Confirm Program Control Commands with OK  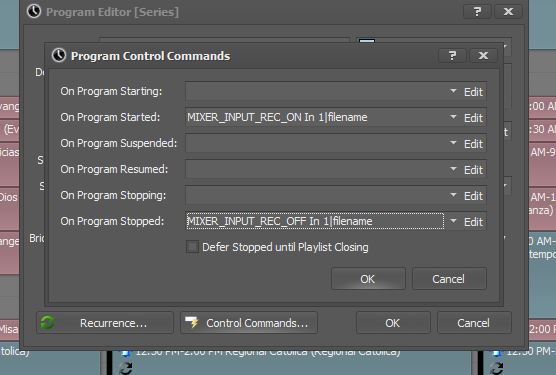[368, 279]
